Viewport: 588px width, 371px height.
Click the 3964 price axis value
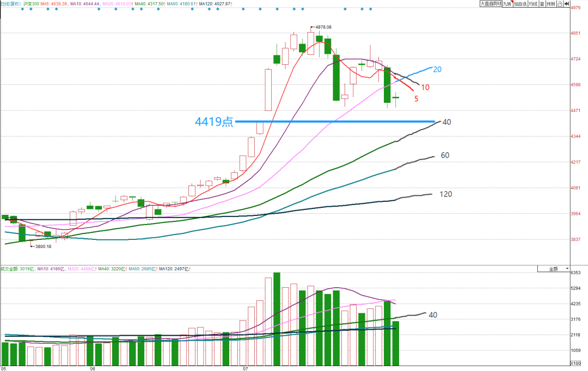575,214
